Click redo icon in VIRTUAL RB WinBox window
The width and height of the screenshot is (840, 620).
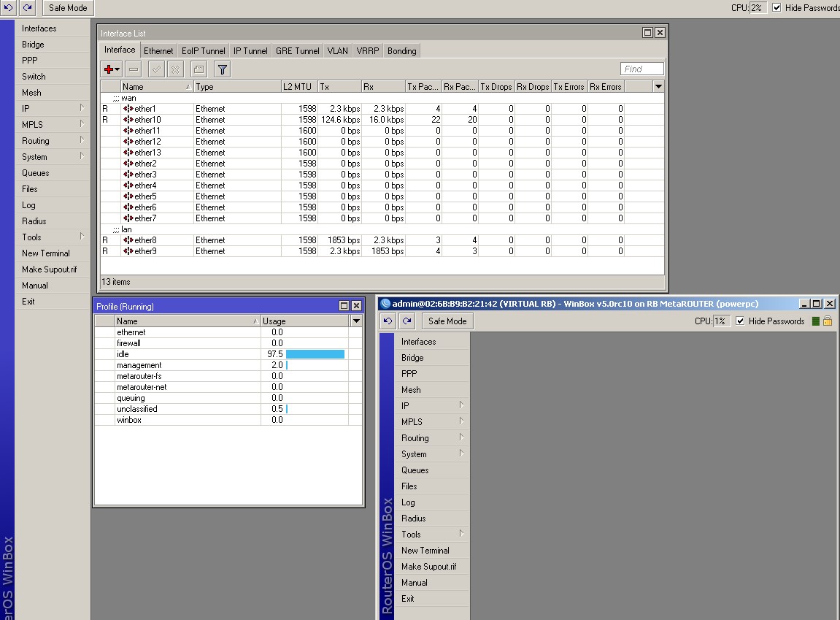coord(407,321)
